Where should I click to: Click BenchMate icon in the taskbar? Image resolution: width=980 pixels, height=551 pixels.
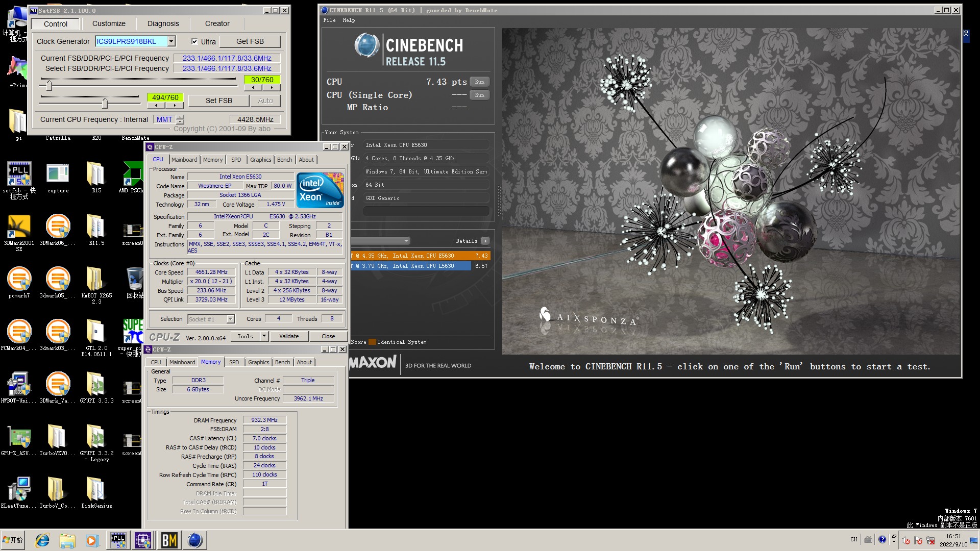tap(169, 540)
